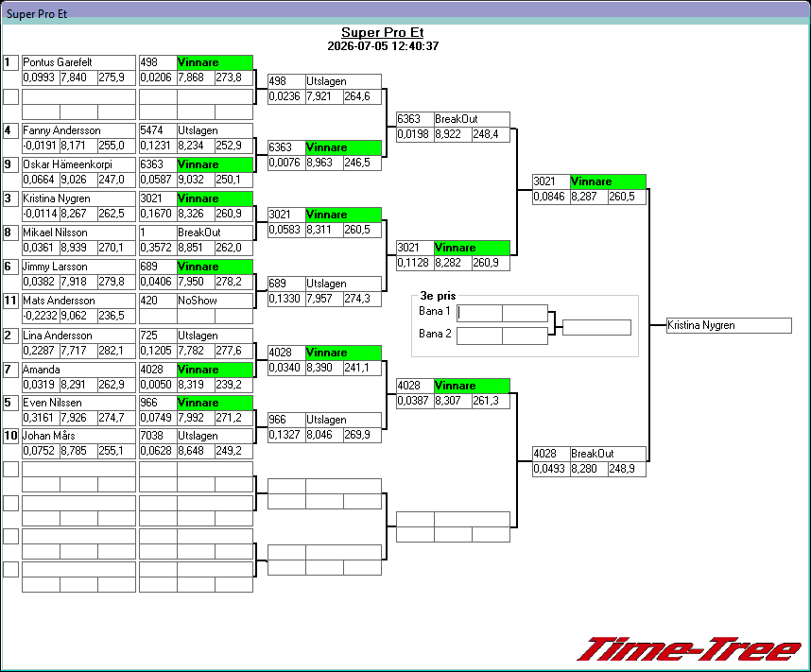The image size is (811, 672).
Task: Click the date 2026-07-05 12:40:37
Action: point(383,46)
